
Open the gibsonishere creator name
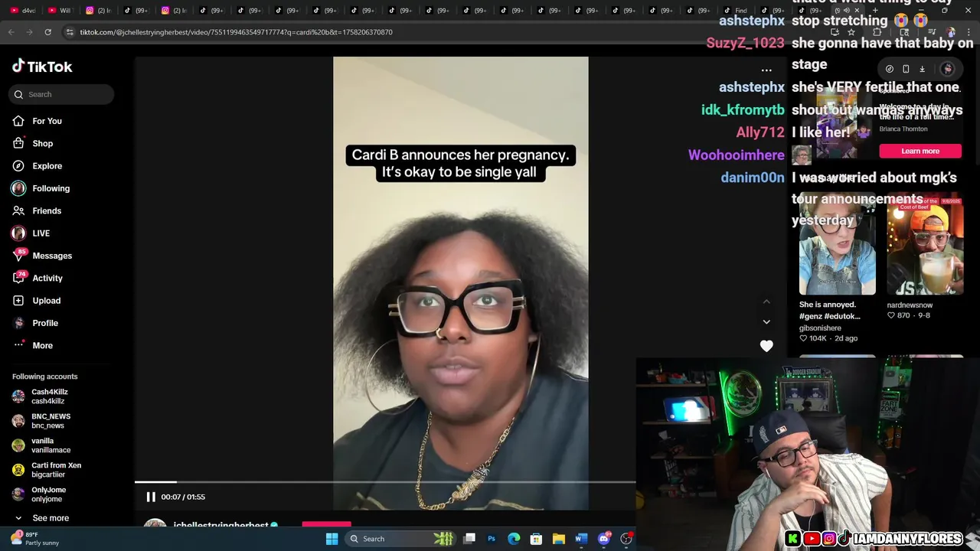[x=820, y=328]
